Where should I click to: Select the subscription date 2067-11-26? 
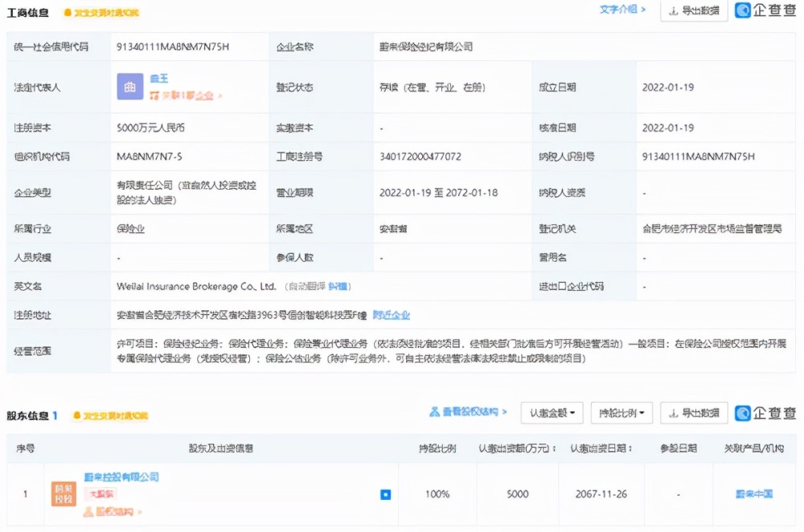(x=601, y=494)
